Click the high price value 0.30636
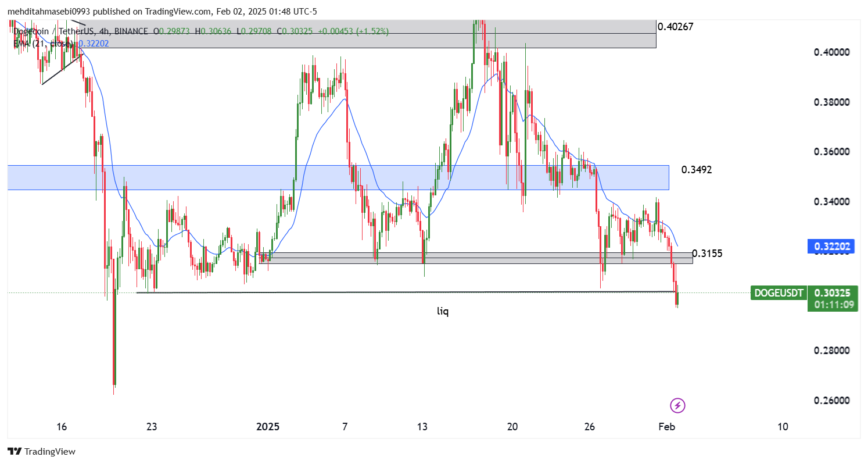This screenshot has height=464, width=868. (x=215, y=30)
